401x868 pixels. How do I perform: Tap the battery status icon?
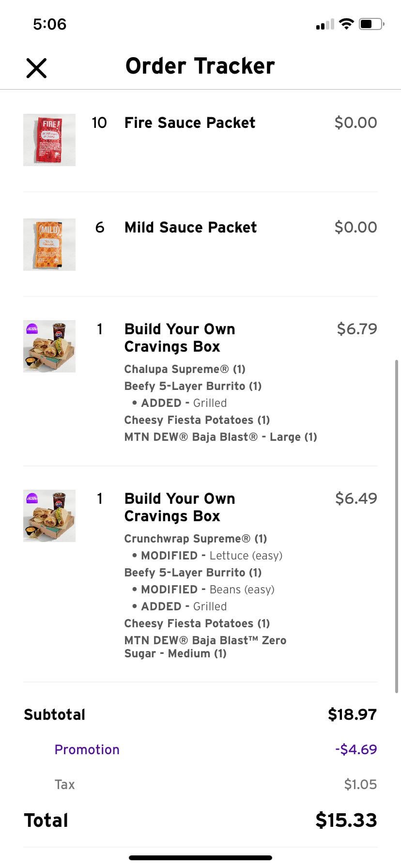point(371,24)
